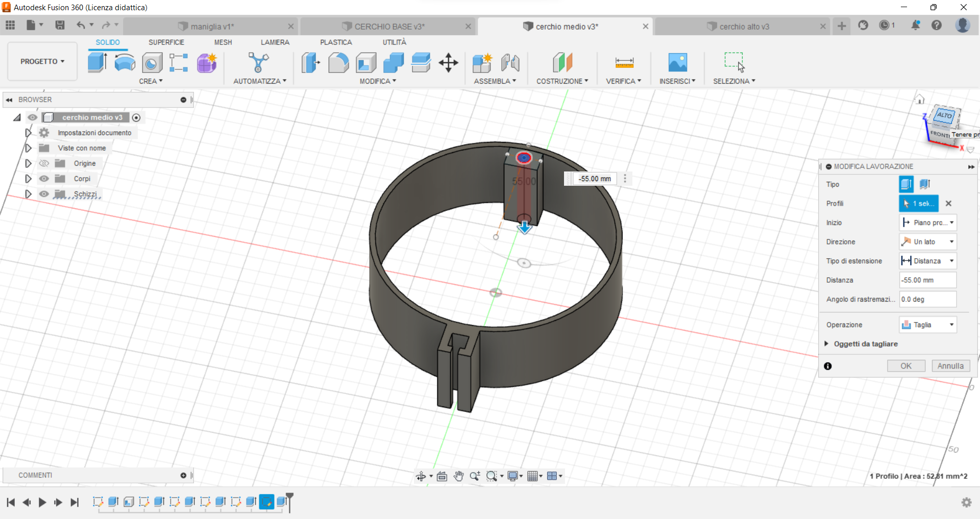Screen dimensions: 980x519
Task: Open the Impostazioni documento gear item
Action: (x=95, y=133)
